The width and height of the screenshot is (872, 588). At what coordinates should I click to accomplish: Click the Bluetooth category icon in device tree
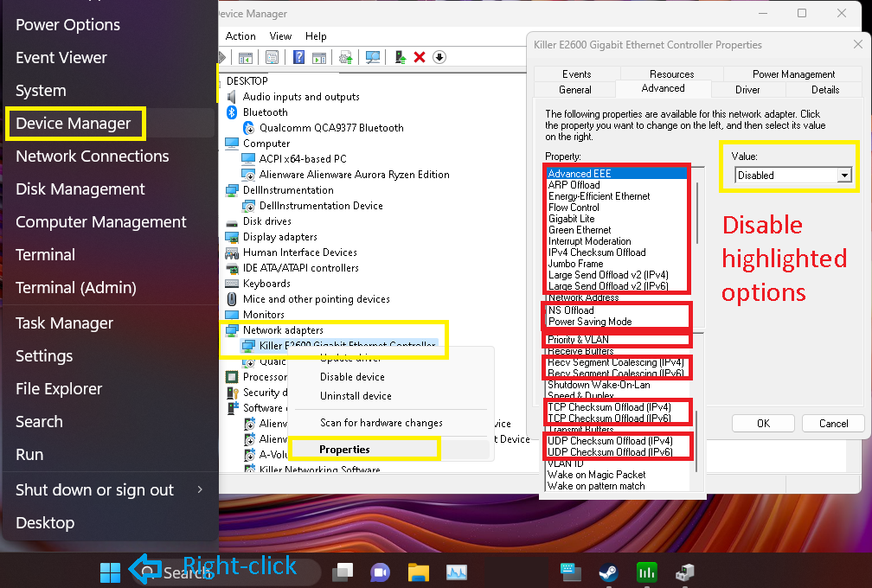coord(232,112)
